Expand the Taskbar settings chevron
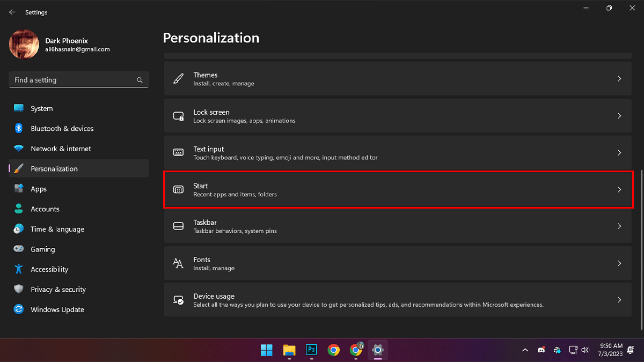 click(619, 226)
